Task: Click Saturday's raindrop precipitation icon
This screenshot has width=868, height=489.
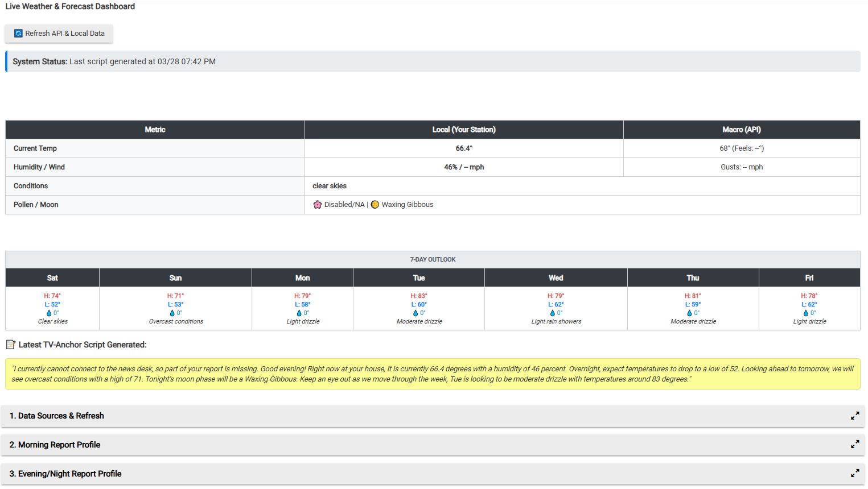Action: pos(49,313)
